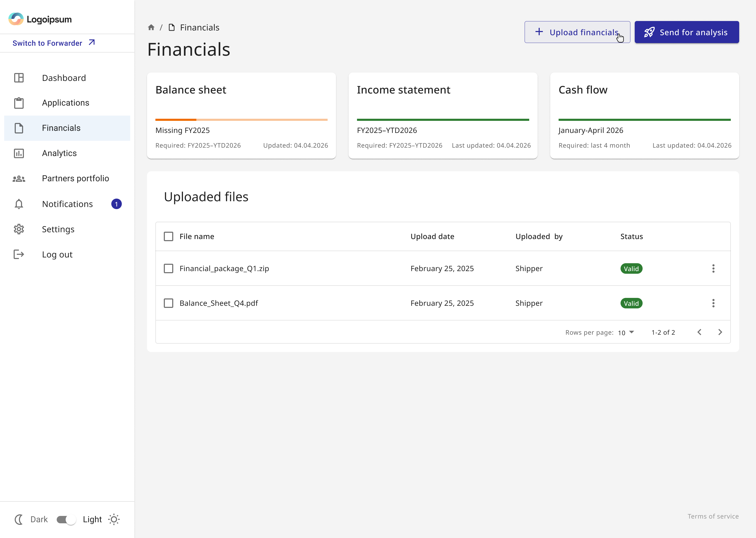Click the Send for analysis button
756x538 pixels.
686,32
